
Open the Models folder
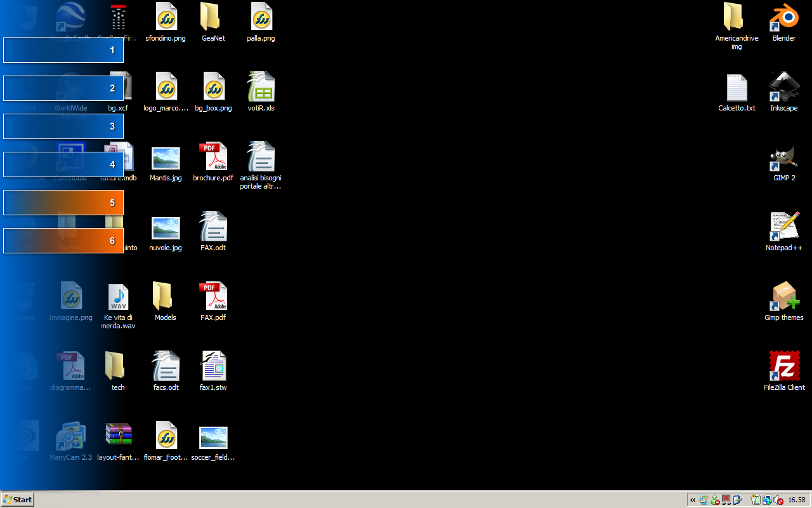[166, 302]
